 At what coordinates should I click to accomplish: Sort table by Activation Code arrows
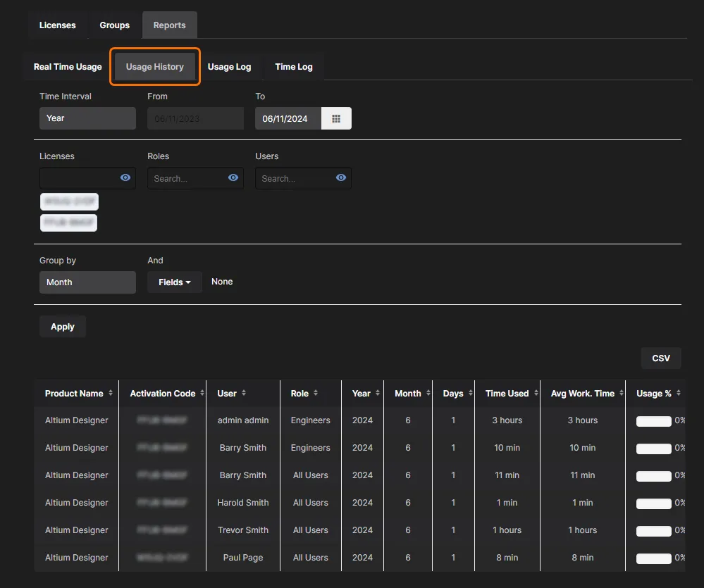[x=202, y=393]
